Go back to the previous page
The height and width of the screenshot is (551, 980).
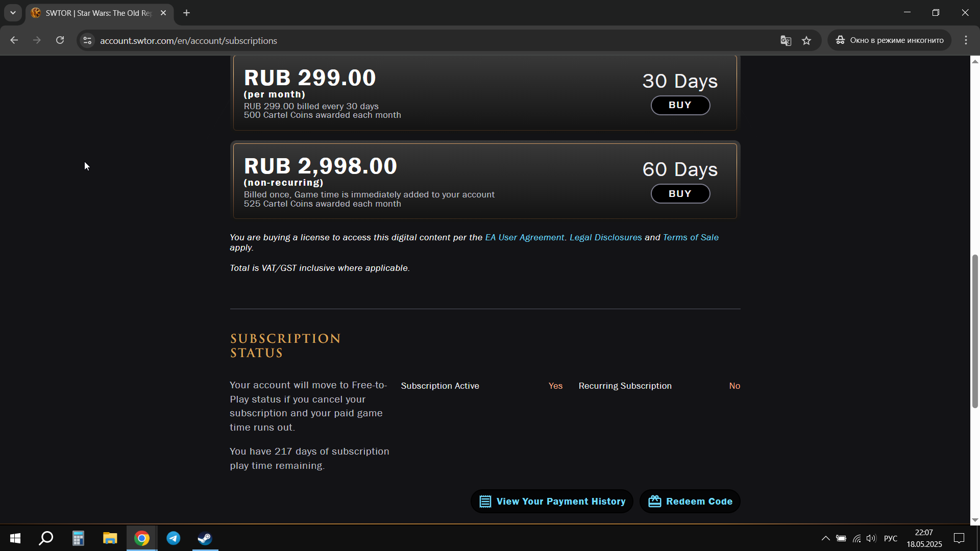[x=14, y=40]
